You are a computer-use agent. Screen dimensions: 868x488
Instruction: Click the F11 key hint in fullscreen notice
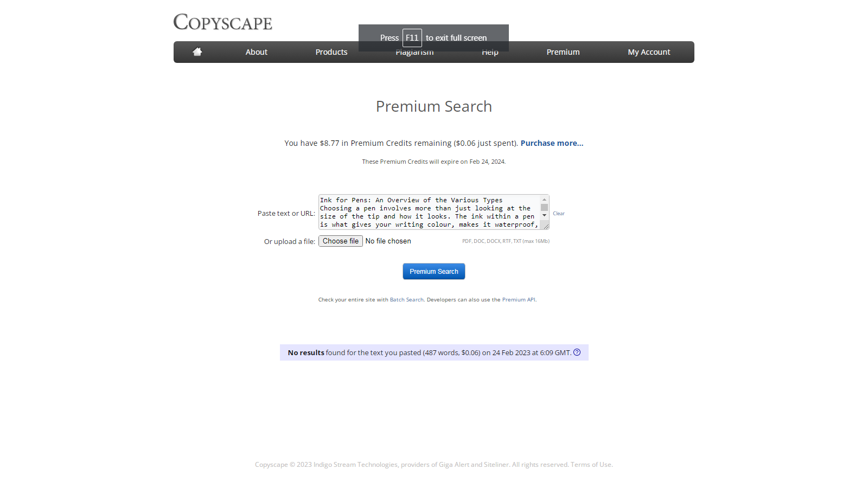click(412, 38)
